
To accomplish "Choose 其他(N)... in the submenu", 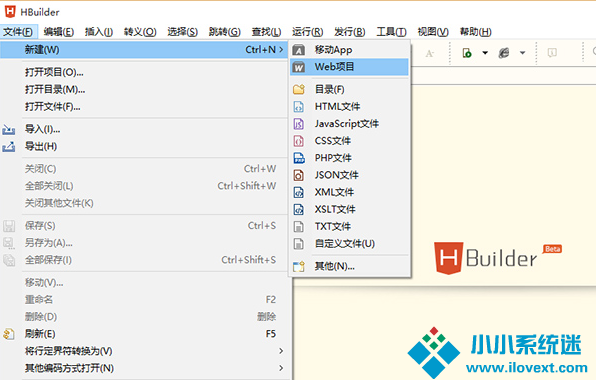I will point(350,266).
